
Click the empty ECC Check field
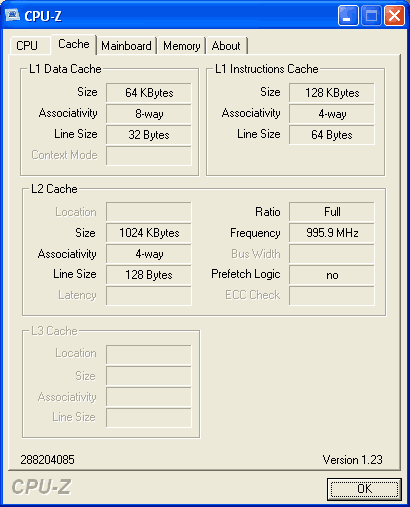[x=332, y=296]
